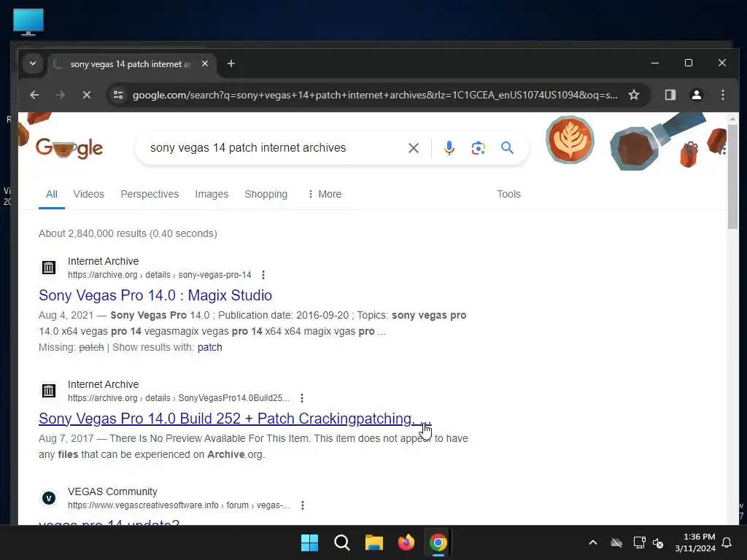
Task: Switch to Perspectives results
Action: pos(150,194)
